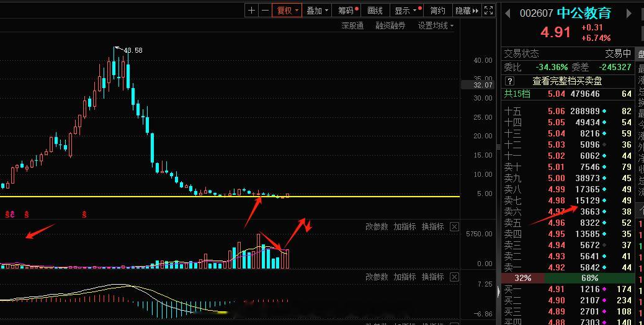Click 改参数 in the MACD indicator panel
644x325 pixels.
tap(377, 277)
